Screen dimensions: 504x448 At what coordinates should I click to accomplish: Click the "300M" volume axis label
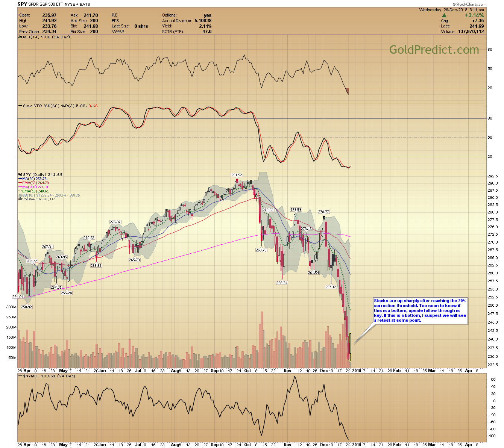(x=12, y=307)
